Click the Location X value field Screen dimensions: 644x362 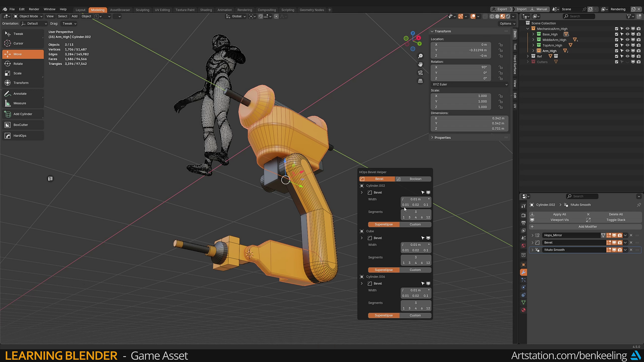[x=461, y=45]
